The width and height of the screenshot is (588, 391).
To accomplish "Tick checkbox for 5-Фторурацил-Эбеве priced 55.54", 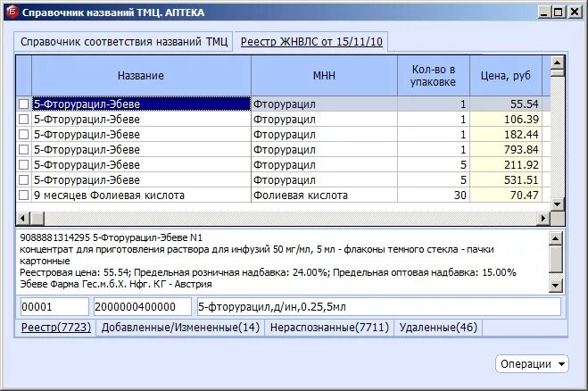I will (23, 104).
